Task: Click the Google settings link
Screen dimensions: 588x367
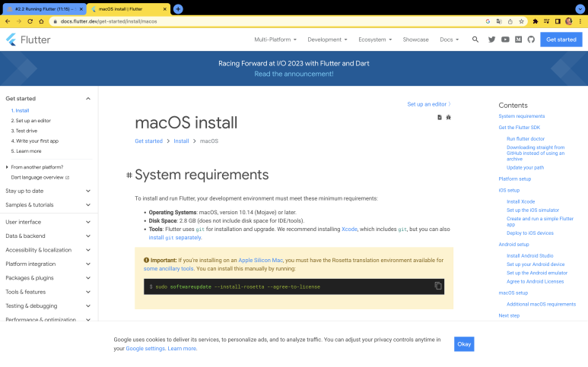Action: click(145, 348)
